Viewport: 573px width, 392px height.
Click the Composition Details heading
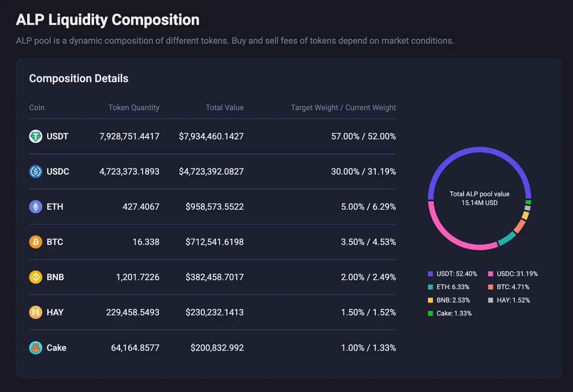(79, 78)
